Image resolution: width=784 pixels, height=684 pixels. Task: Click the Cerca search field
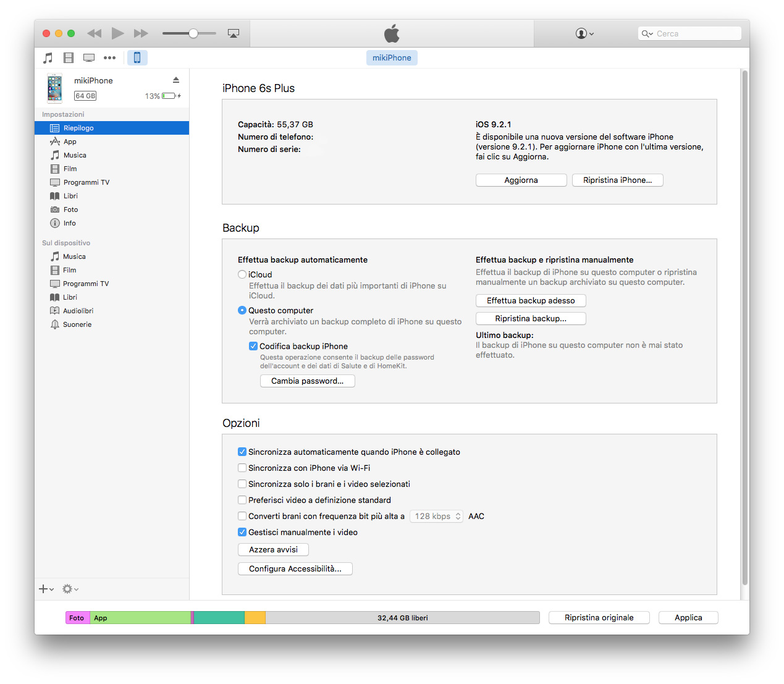[689, 33]
